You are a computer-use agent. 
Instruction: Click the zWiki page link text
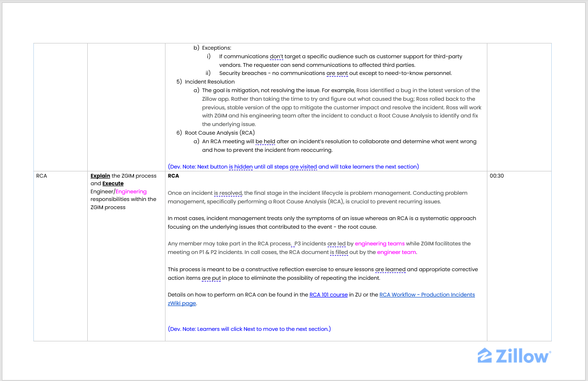[182, 303]
